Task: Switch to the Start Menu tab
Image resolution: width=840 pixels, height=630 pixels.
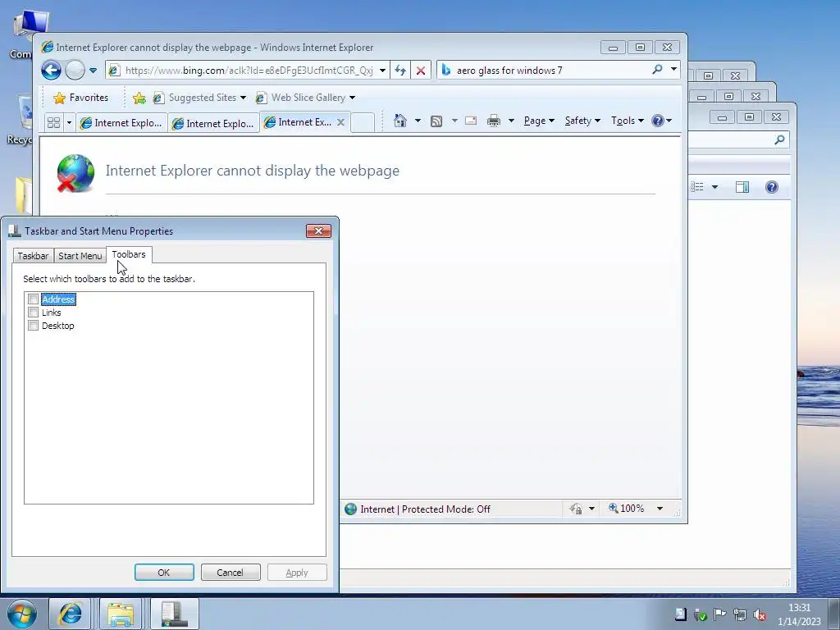Action: [x=80, y=256]
